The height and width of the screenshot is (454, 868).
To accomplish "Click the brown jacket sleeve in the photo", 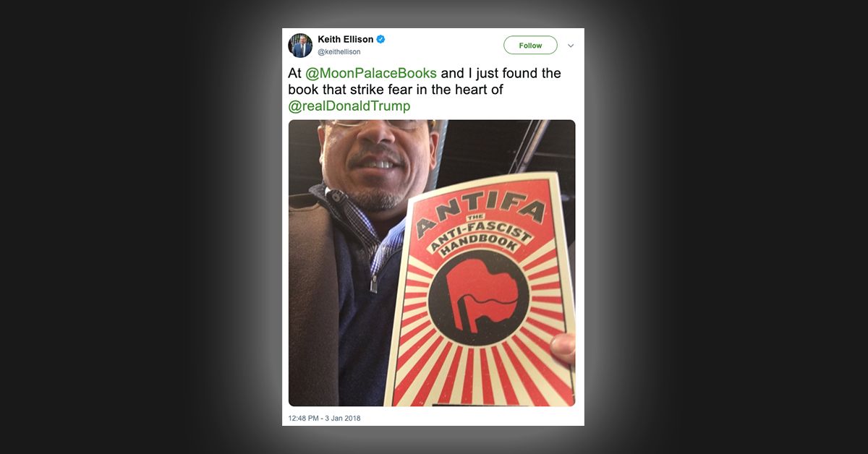I will point(313,289).
